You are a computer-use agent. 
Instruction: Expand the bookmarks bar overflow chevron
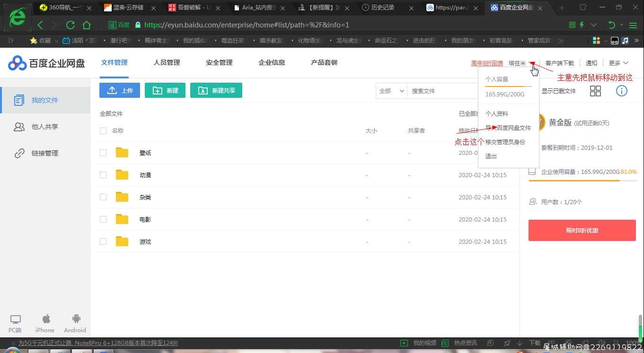coord(561,41)
